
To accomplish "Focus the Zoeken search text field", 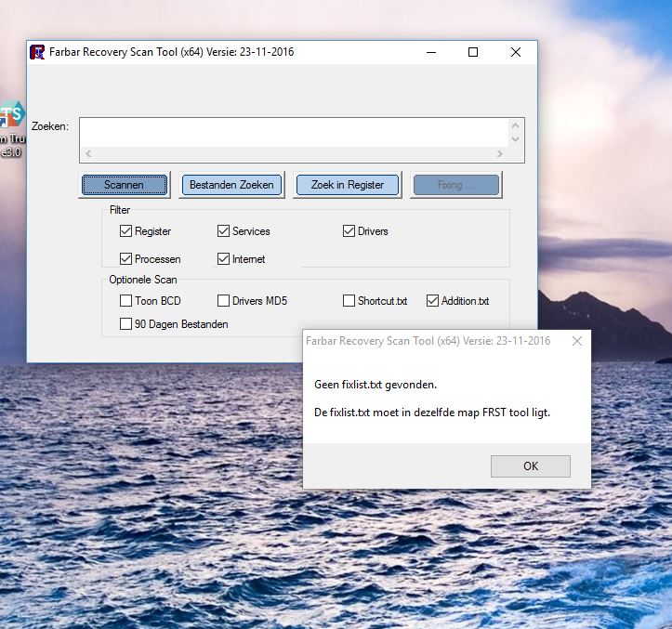I will click(x=294, y=133).
